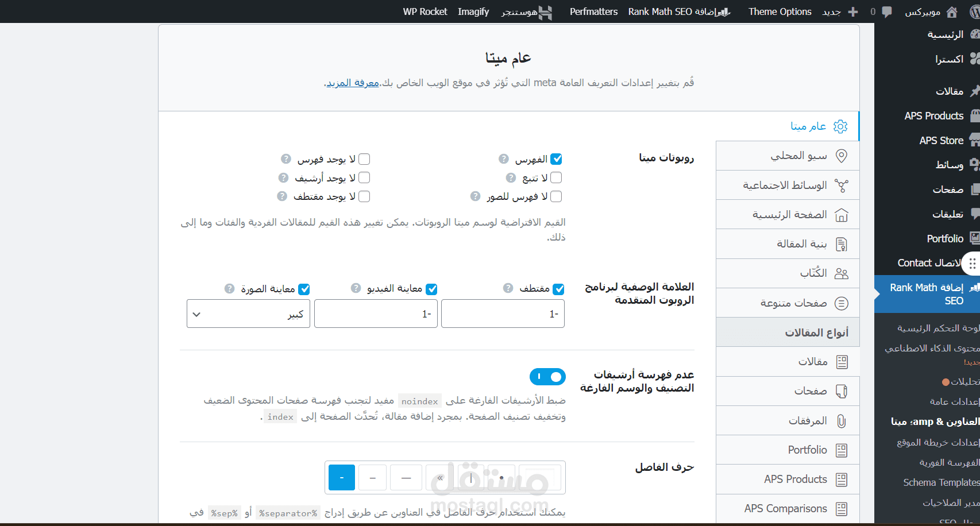
Task: Click help icon next to لا يوجد أرشيف
Action: [283, 177]
